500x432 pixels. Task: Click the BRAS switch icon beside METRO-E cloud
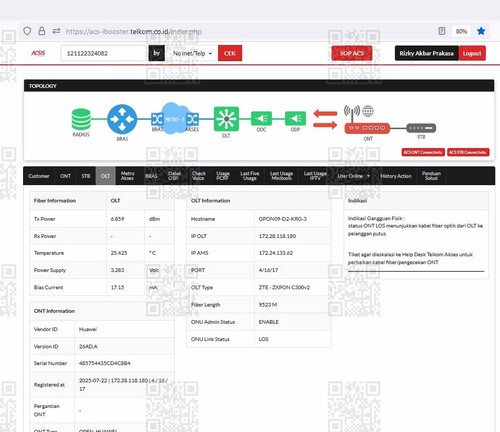(x=157, y=119)
